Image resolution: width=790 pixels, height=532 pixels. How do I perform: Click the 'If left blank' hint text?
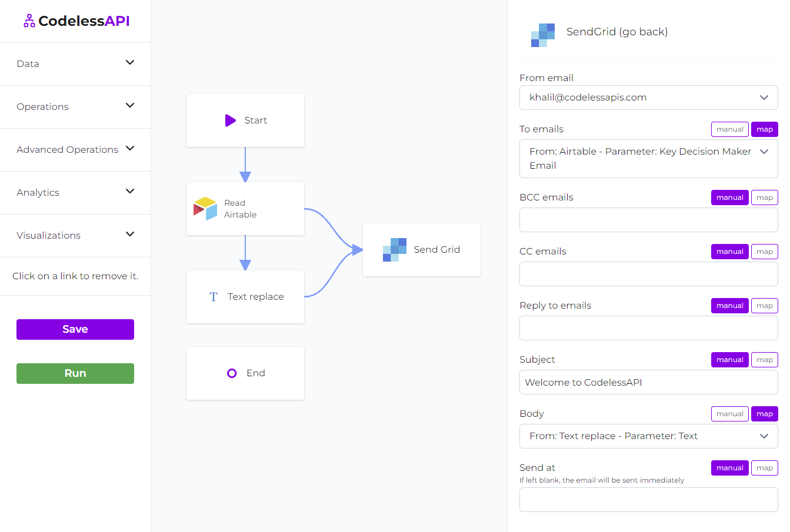pos(602,480)
